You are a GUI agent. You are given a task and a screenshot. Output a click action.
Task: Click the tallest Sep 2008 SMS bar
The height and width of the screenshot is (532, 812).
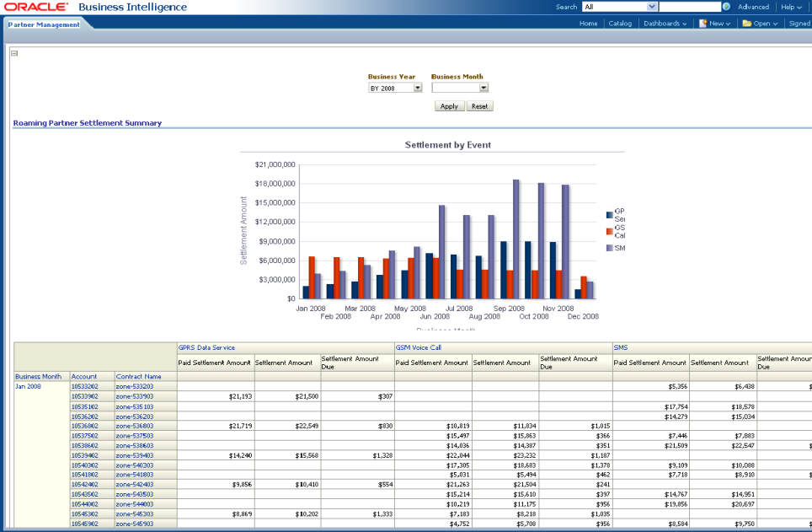(x=516, y=239)
